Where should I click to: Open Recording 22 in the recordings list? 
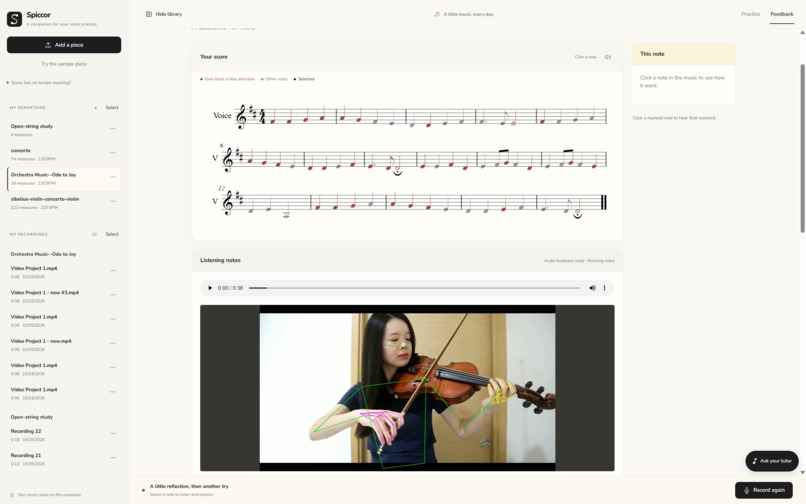tap(57, 435)
